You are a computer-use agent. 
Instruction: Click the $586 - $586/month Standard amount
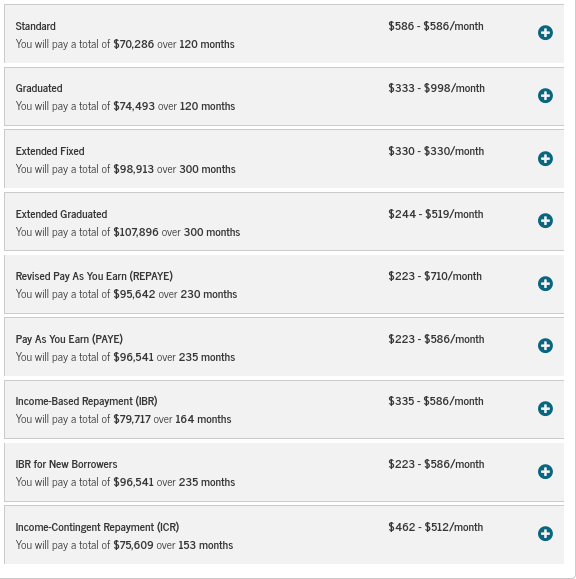point(436,26)
